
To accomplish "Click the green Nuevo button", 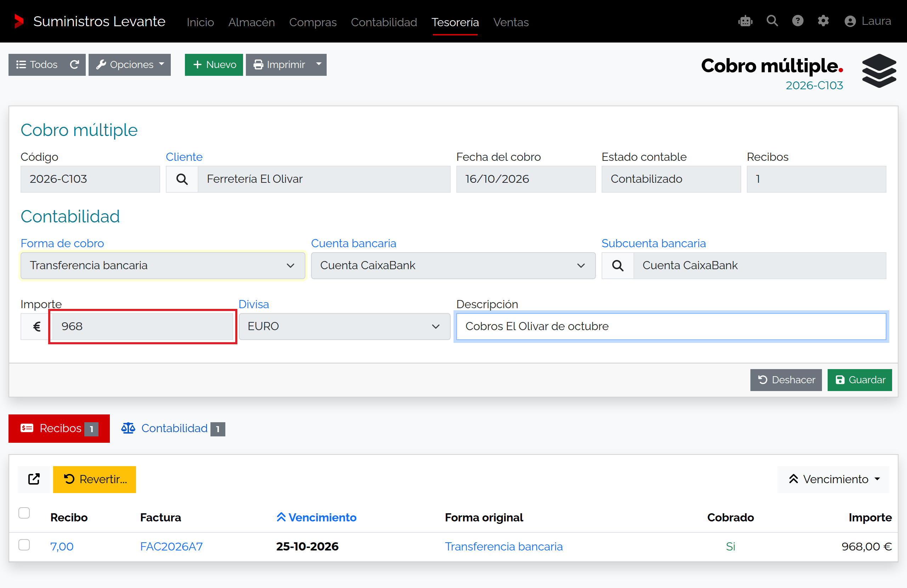I will (214, 65).
